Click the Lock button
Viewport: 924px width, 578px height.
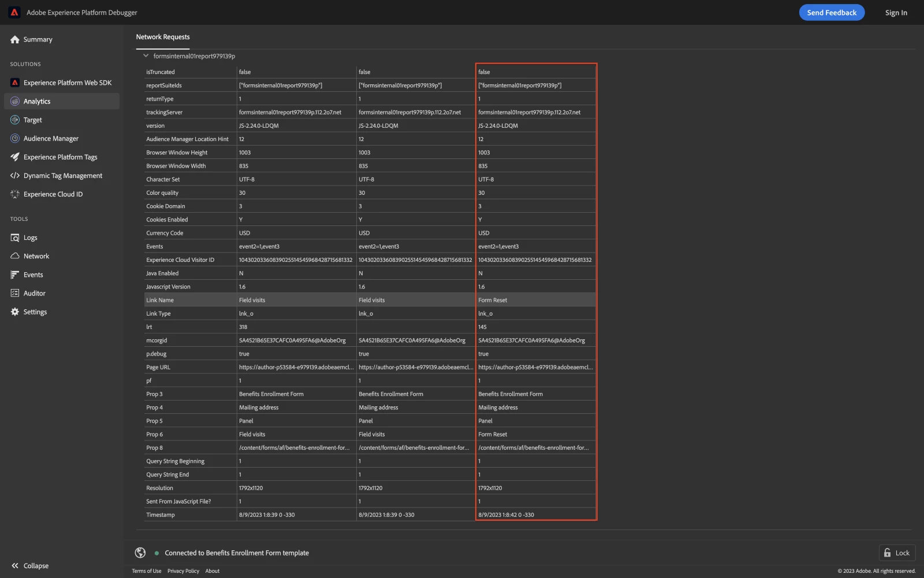pyautogui.click(x=897, y=553)
